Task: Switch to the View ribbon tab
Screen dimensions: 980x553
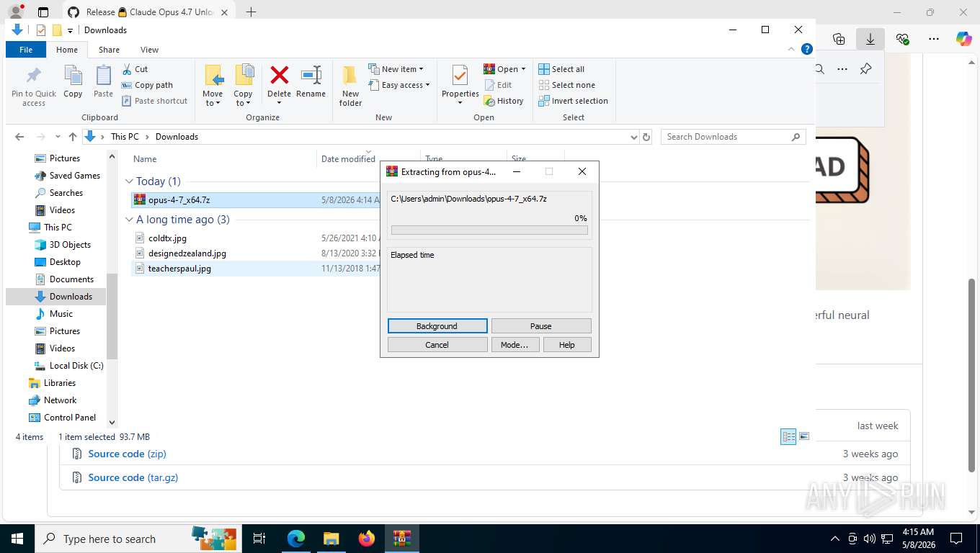Action: tap(149, 50)
